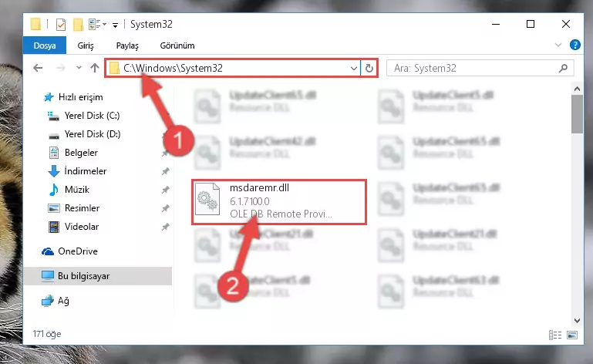Screen dimensions: 593x364
Task: Click the Properties icon in quick access toolbar
Action: coord(60,25)
